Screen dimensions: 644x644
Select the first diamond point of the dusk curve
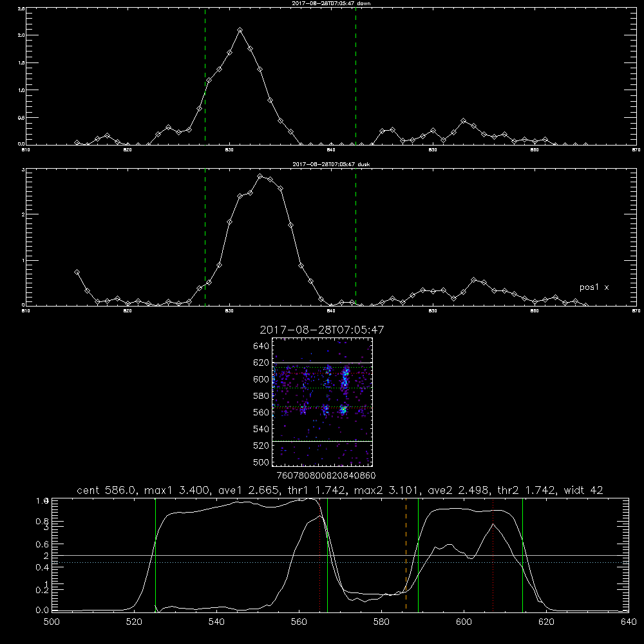pos(77,272)
